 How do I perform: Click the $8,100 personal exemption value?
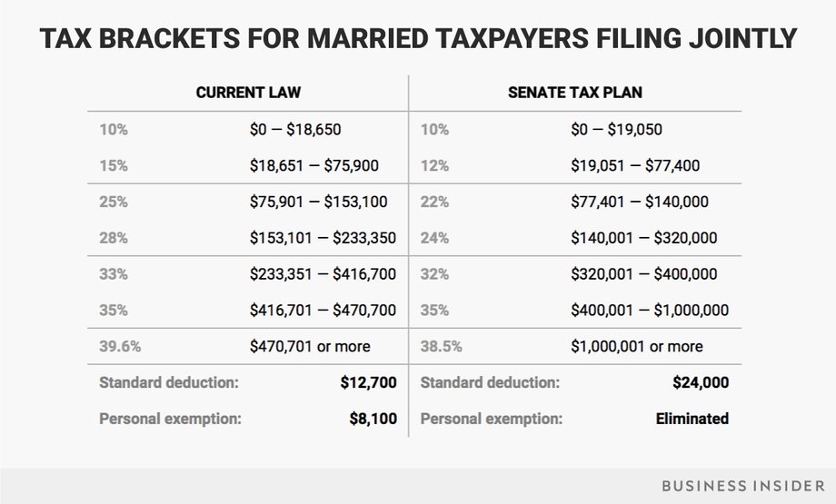tap(373, 419)
